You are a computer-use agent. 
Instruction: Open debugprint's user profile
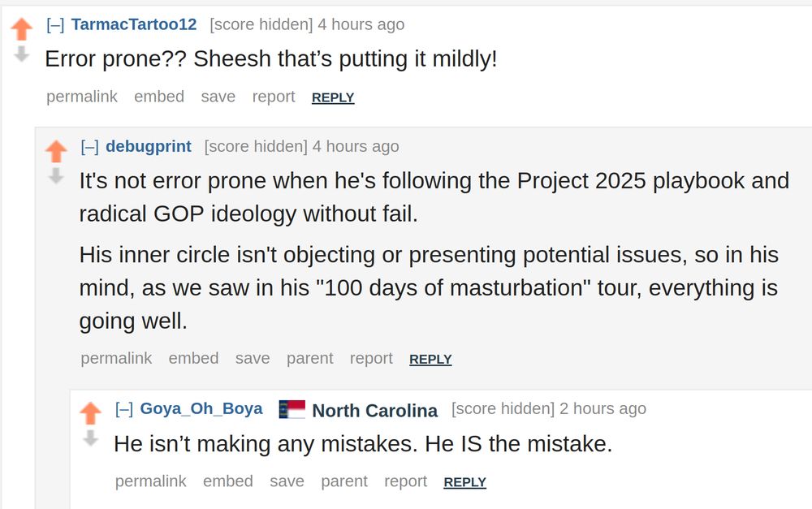tap(149, 146)
